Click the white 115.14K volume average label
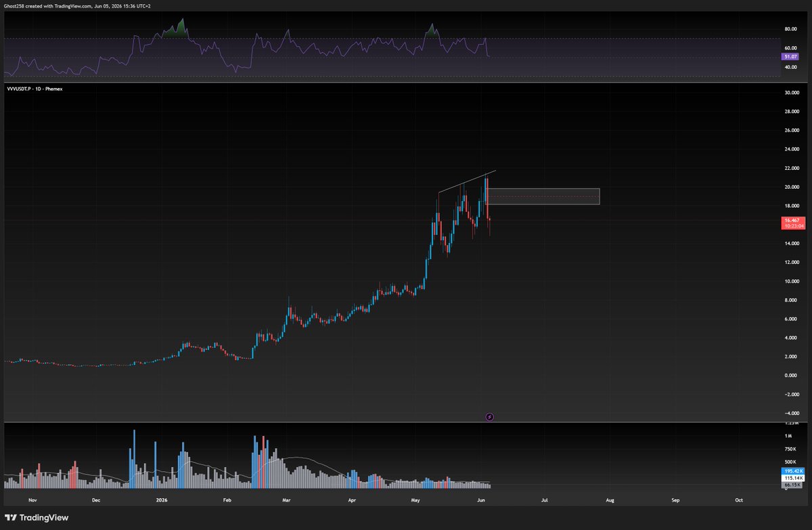Screen dimensions: 812x530 tap(793, 478)
